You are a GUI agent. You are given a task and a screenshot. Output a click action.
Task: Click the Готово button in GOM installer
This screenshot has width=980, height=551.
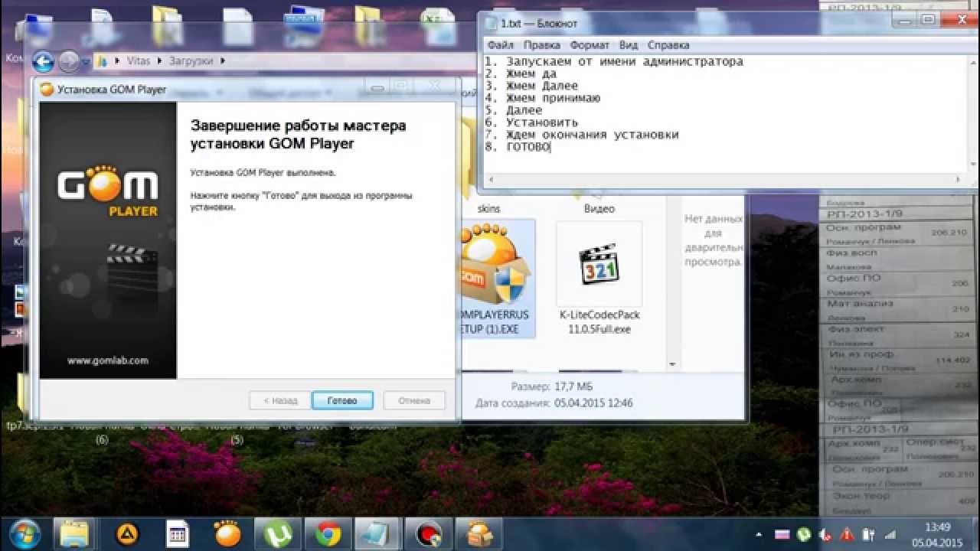(342, 400)
